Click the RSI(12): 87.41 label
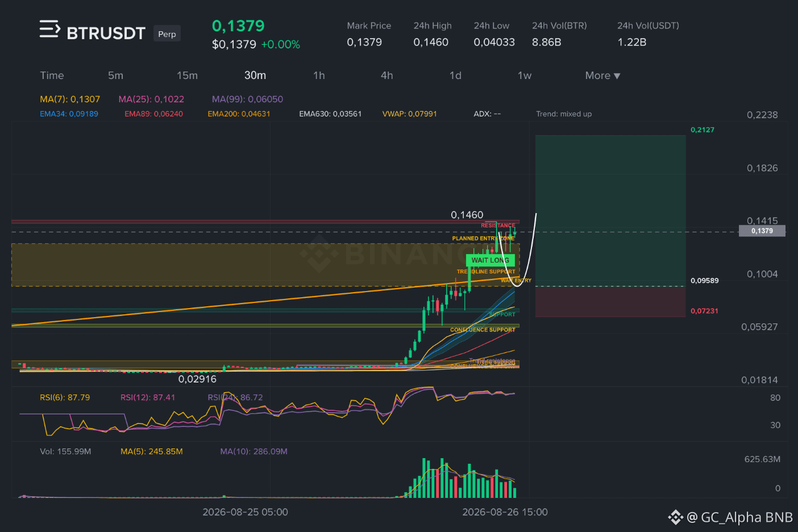Viewport: 798px width, 532px height. coord(148,397)
